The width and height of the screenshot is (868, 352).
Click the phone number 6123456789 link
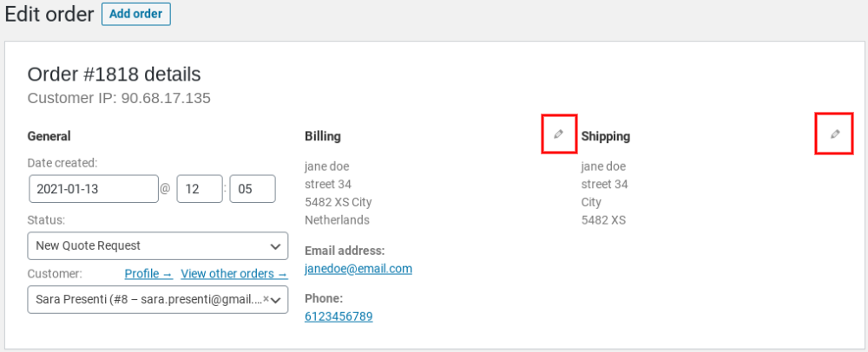[339, 316]
